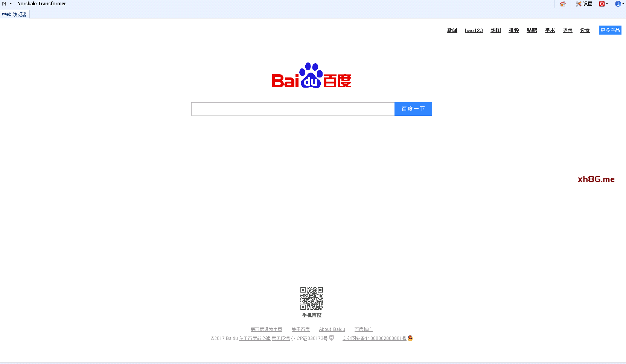626x364 pixels.
Task: Expand the power button dropdown arrow
Action: (x=607, y=4)
